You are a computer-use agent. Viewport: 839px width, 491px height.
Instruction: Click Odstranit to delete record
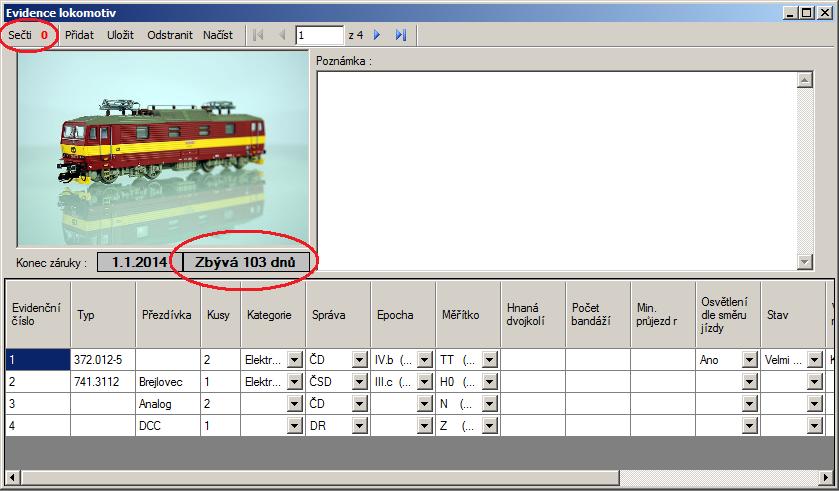point(170,35)
